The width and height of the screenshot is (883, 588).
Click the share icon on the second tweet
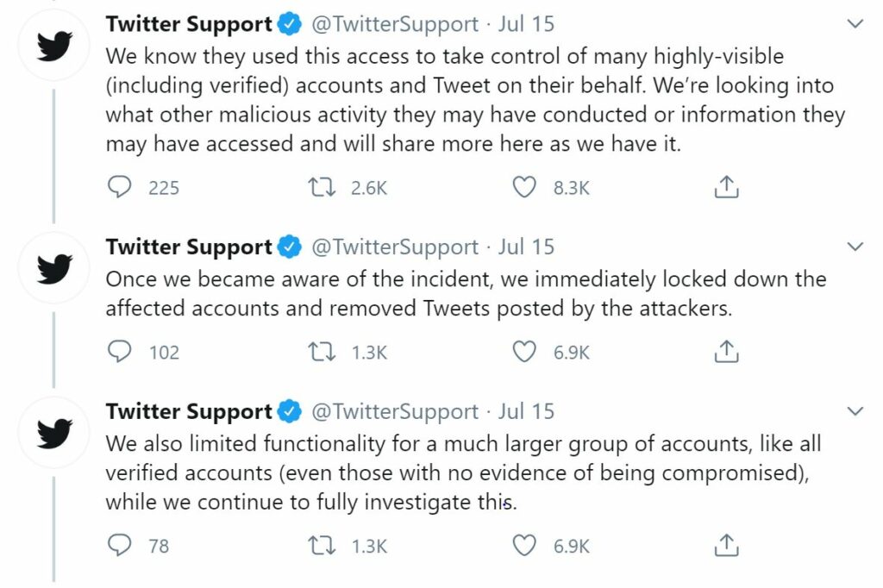click(x=725, y=351)
